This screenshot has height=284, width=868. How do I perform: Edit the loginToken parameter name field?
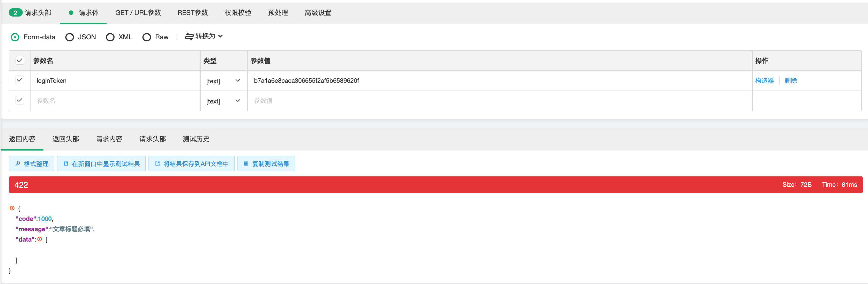(115, 80)
